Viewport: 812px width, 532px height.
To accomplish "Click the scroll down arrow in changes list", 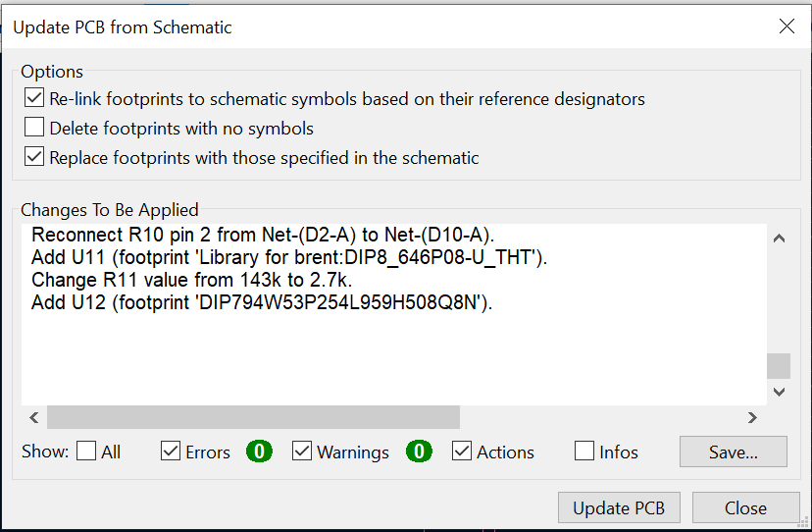I will (x=779, y=392).
